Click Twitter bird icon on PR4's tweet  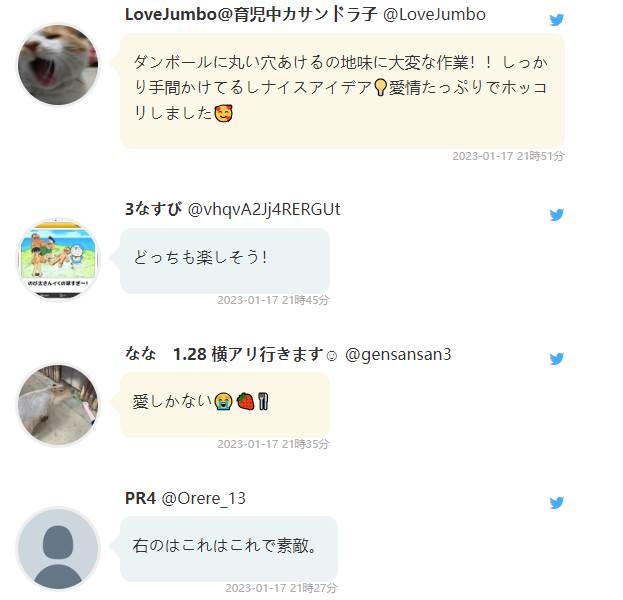(557, 503)
